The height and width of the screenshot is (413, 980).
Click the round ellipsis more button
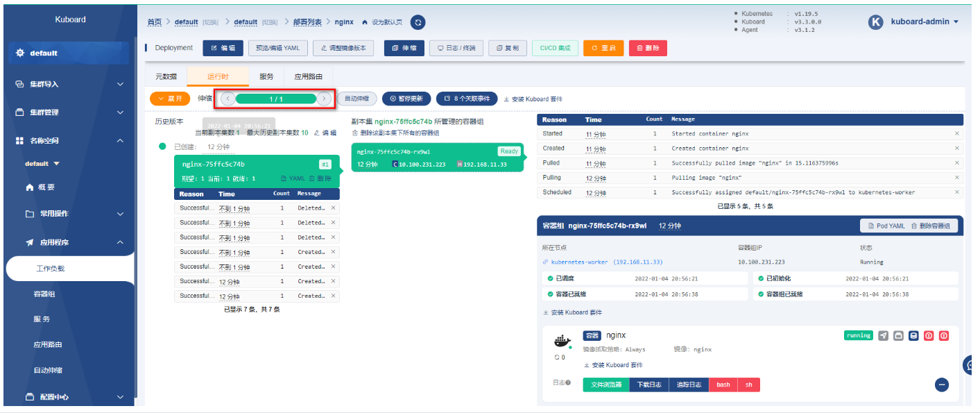(942, 385)
